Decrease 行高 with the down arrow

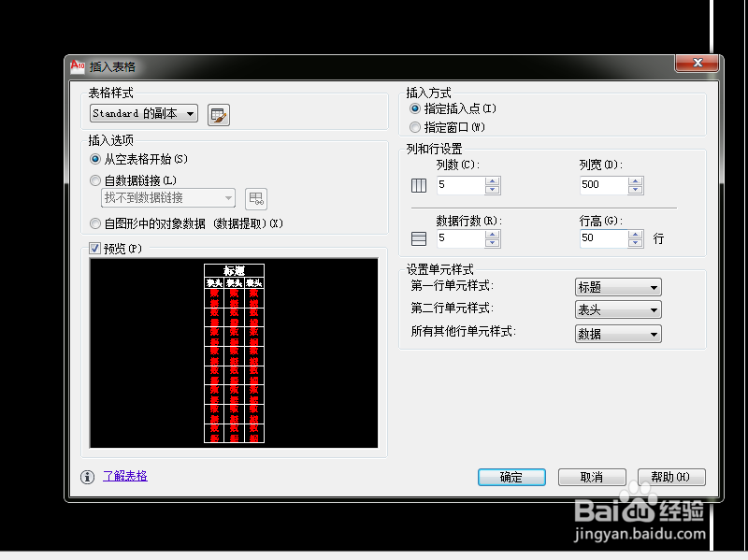636,243
